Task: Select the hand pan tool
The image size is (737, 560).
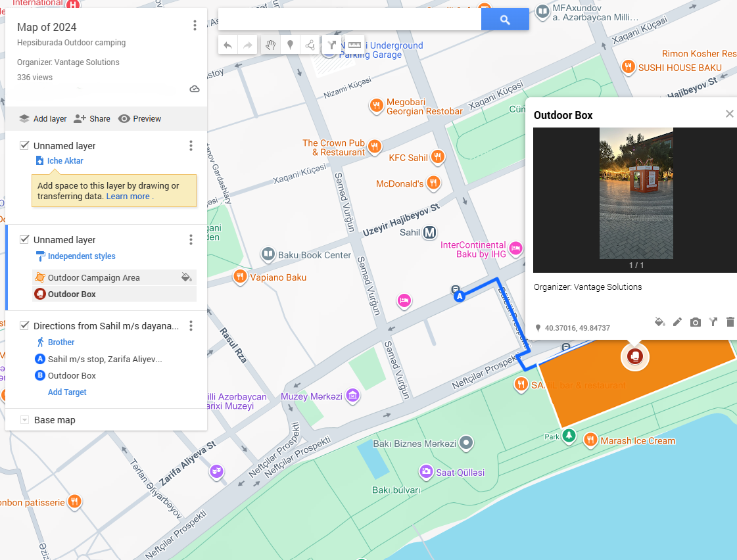Action: pyautogui.click(x=270, y=45)
